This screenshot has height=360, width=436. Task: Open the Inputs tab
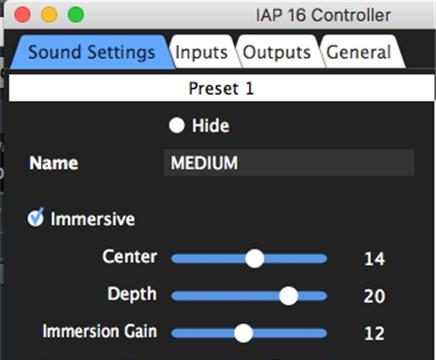point(201,52)
